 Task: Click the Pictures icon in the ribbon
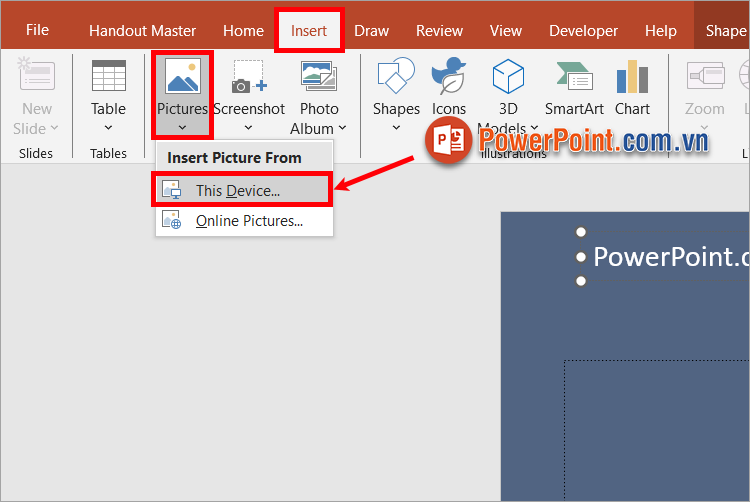point(182,78)
